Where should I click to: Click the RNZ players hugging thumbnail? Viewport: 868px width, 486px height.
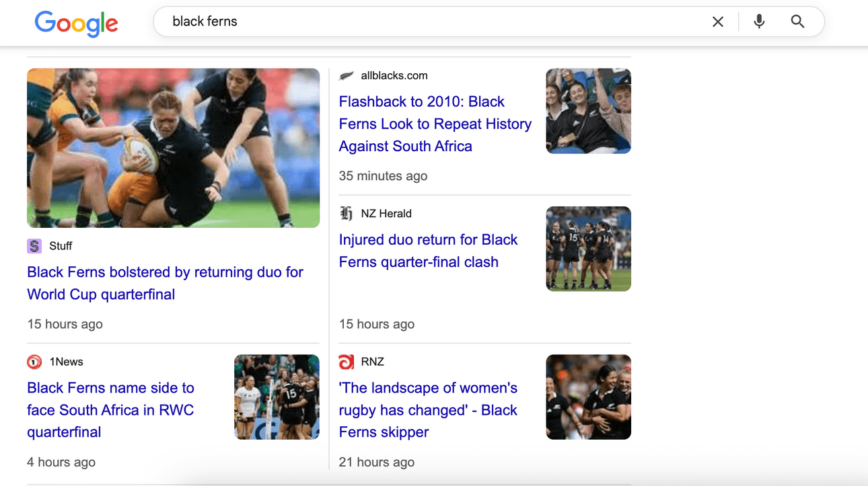588,397
